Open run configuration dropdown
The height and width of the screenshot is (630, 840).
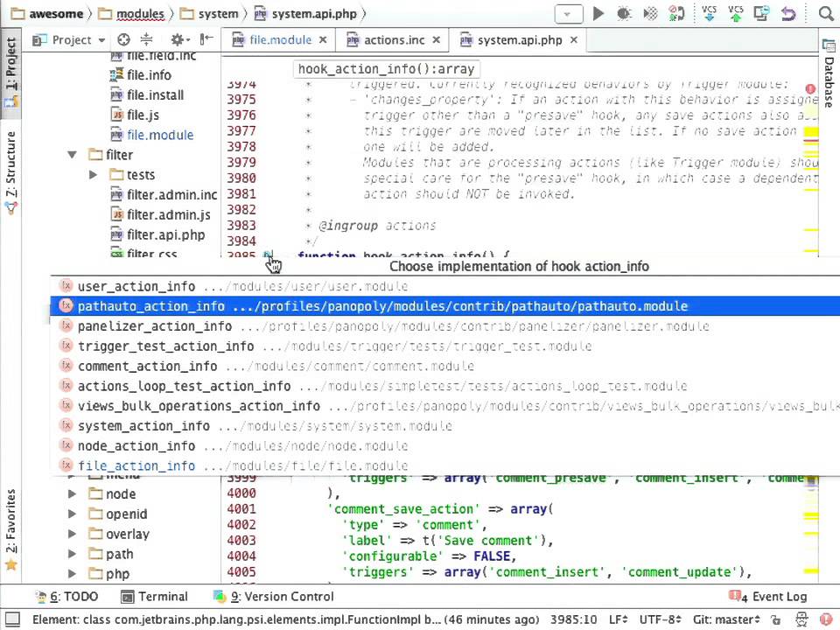click(x=569, y=14)
